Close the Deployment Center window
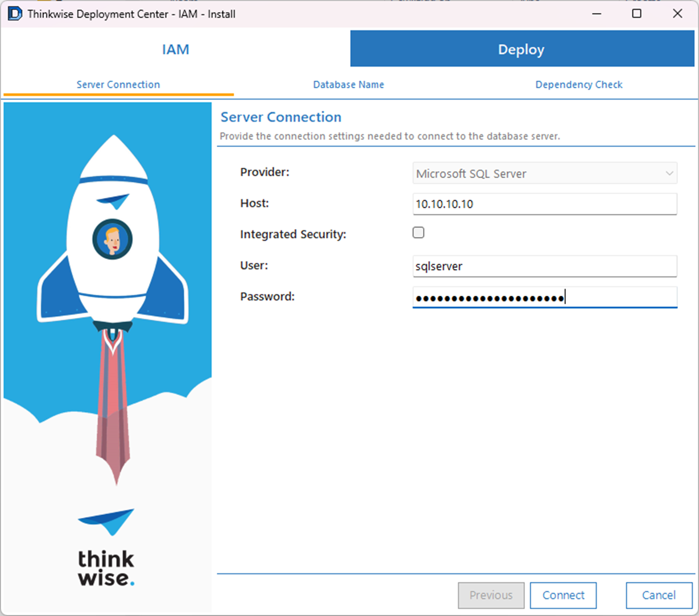Image resolution: width=699 pixels, height=616 pixels. pos(677,14)
